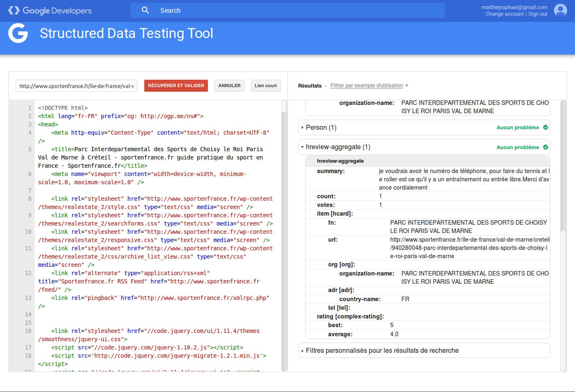Click the item [hcard]: label

click(x=335, y=214)
